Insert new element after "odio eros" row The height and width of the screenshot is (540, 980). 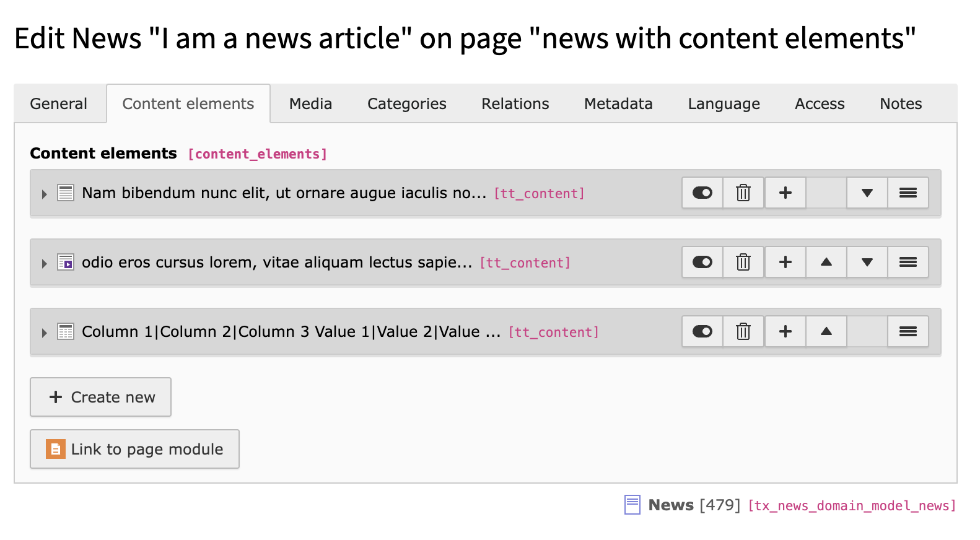coord(785,263)
